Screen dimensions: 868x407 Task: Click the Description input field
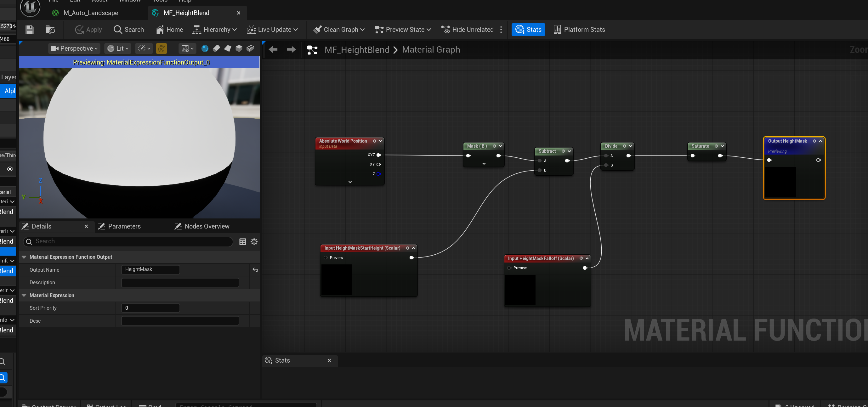coord(180,283)
